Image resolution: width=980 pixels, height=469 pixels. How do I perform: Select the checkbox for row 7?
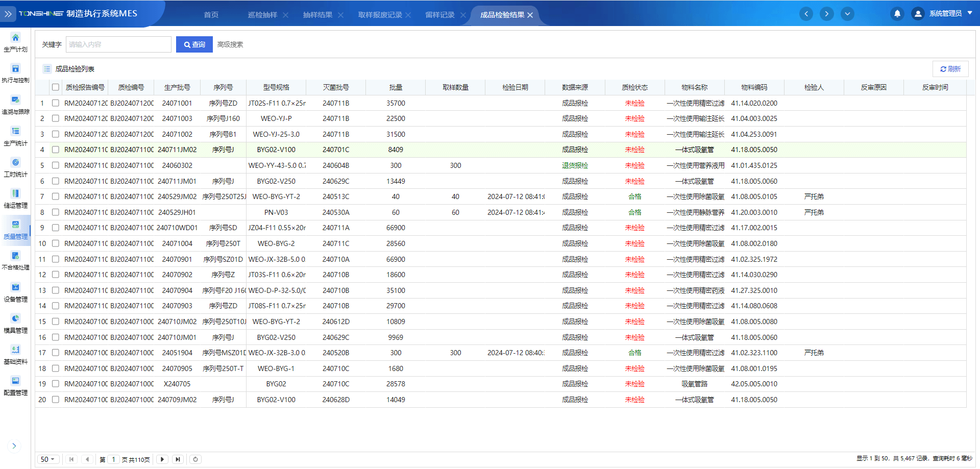(x=56, y=196)
